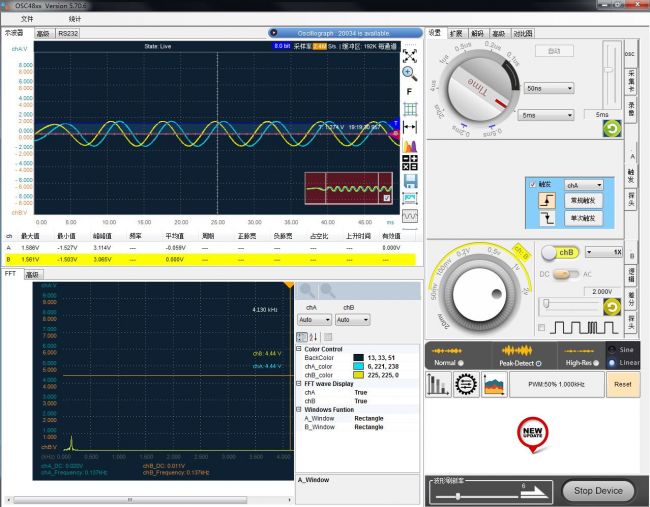Click the chA_color cyan swatch

coord(358,366)
